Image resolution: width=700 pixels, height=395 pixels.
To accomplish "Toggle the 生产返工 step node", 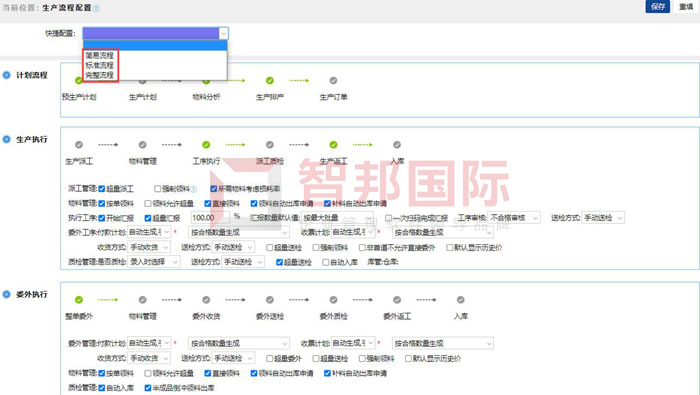I will [x=333, y=145].
